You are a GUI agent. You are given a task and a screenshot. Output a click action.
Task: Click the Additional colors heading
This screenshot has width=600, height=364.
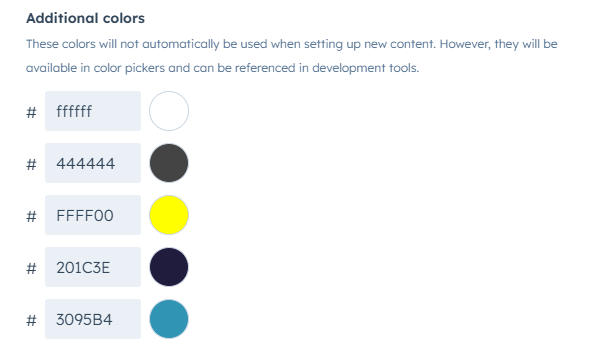tap(85, 18)
